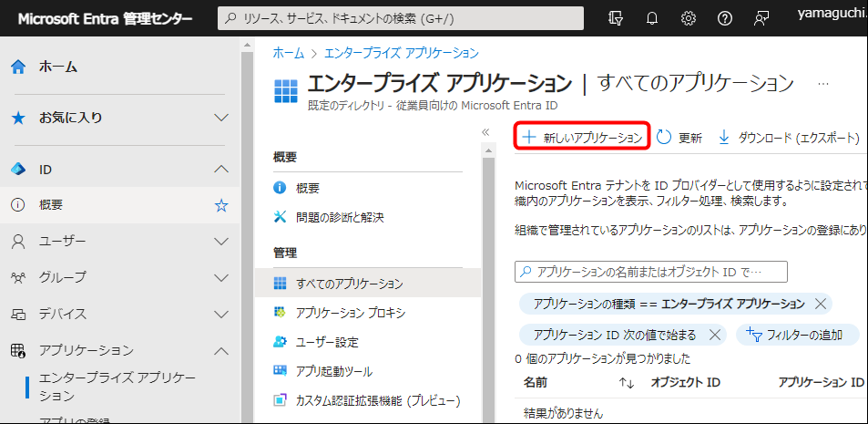
Task: Click the アプリ起動ツール icon
Action: [281, 370]
